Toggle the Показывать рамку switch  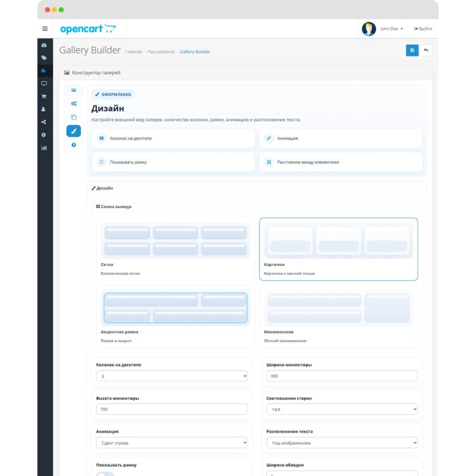point(105,474)
